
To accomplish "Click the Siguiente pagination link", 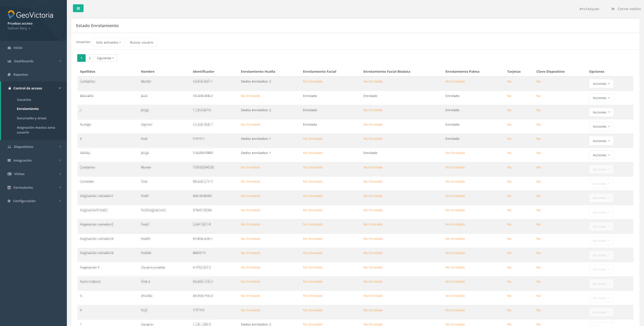I will click(x=105, y=58).
